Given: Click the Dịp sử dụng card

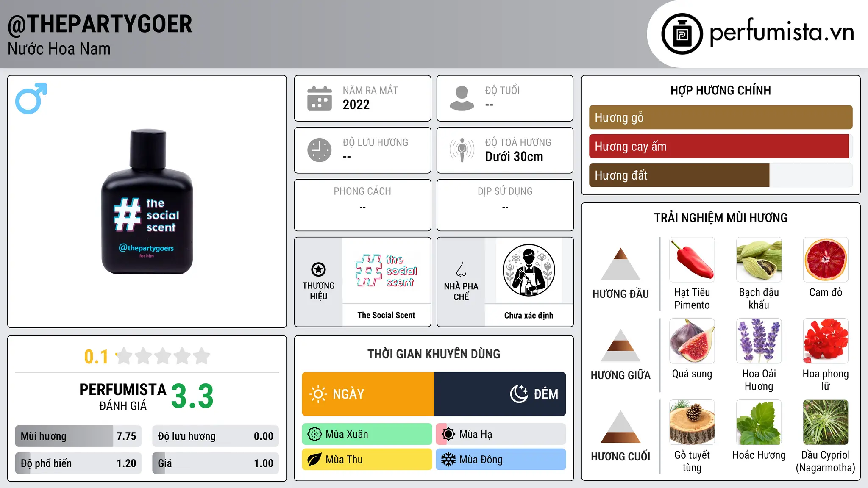Looking at the screenshot, I should click(505, 205).
